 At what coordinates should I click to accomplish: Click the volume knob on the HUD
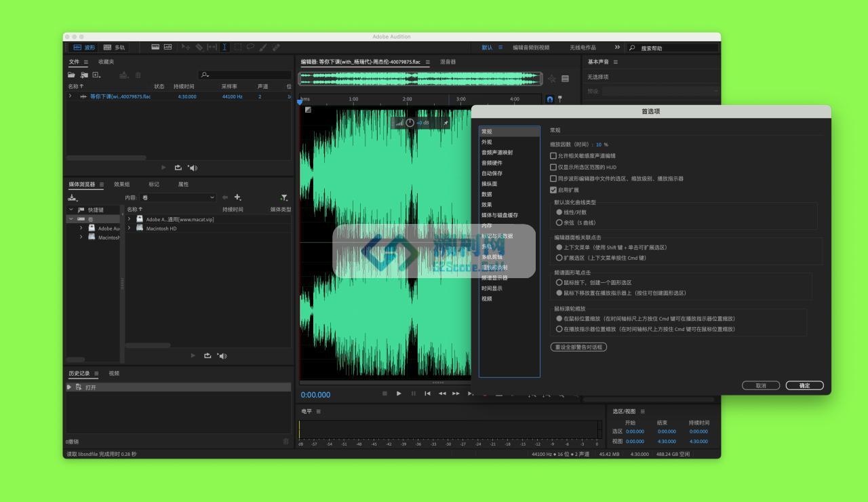pyautogui.click(x=410, y=123)
